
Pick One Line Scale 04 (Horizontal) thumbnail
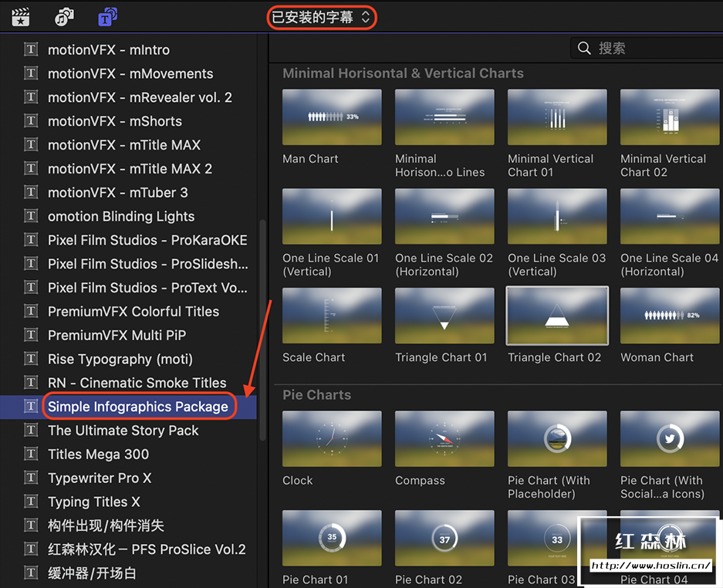coord(670,216)
